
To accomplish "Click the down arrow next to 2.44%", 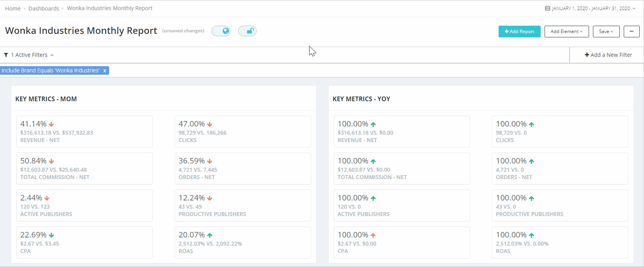I will [47, 198].
